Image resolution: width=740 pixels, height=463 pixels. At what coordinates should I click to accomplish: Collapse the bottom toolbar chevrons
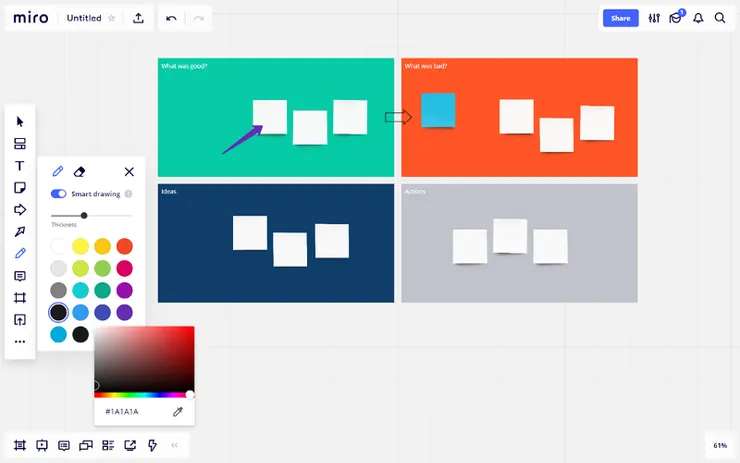(x=175, y=445)
